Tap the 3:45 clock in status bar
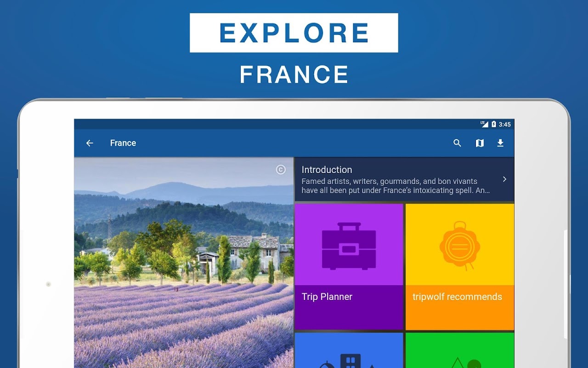 click(505, 124)
